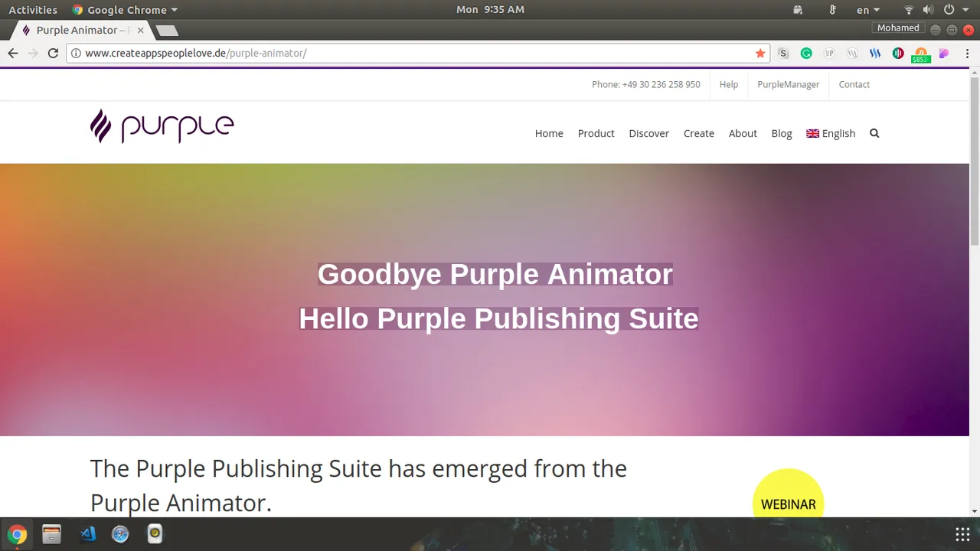The image size is (980, 551).
Task: Select the Purple Animator tab
Action: click(x=83, y=31)
